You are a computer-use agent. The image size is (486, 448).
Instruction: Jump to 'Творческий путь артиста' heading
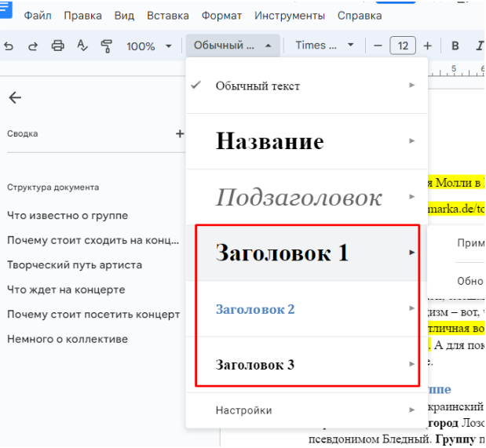coord(75,265)
